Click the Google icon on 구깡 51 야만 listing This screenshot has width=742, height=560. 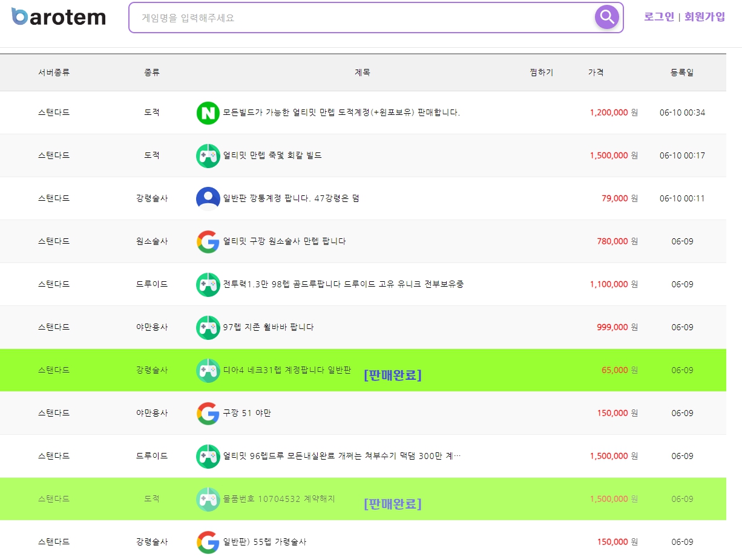click(x=208, y=413)
